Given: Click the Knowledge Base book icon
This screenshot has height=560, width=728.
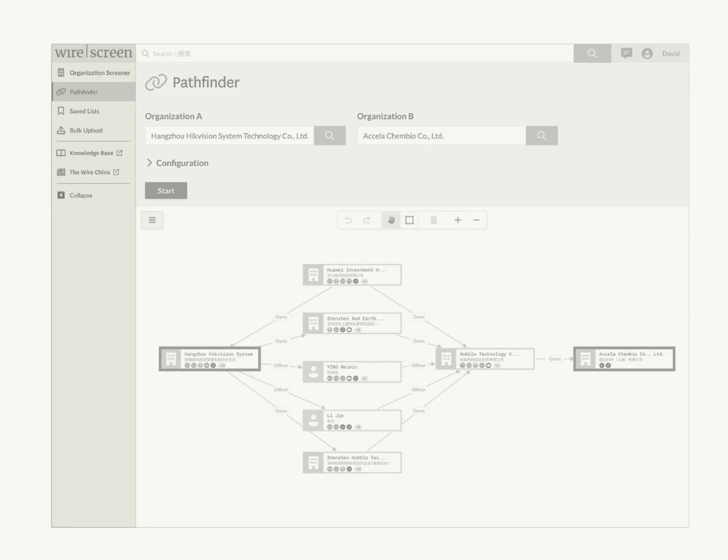Looking at the screenshot, I should tap(61, 153).
